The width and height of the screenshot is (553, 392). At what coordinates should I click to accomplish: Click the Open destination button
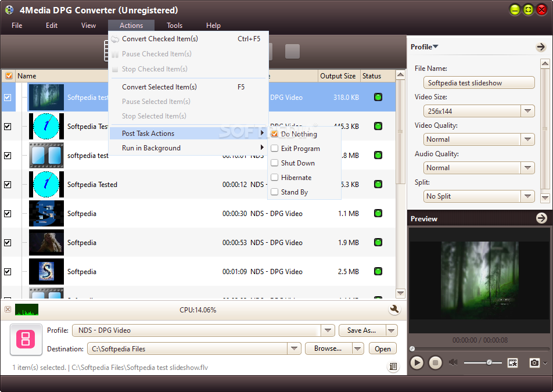(x=383, y=348)
